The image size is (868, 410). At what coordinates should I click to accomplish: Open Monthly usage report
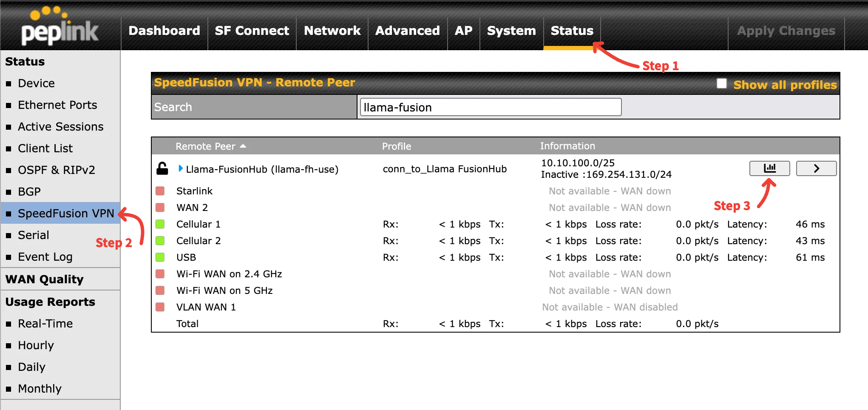coord(40,389)
